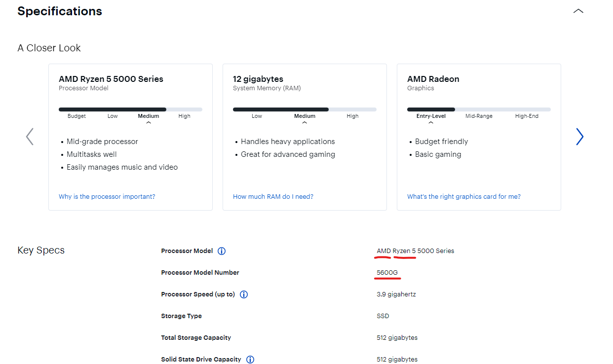Image resolution: width=613 pixels, height=364 pixels.
Task: Click the processor rating bar
Action: (x=130, y=109)
